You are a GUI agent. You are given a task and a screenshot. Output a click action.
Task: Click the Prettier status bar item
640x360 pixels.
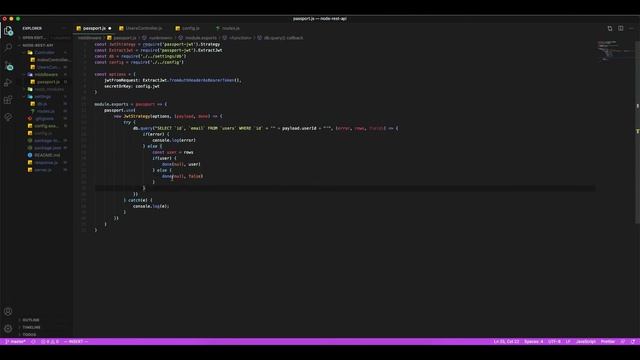pyautogui.click(x=607, y=342)
